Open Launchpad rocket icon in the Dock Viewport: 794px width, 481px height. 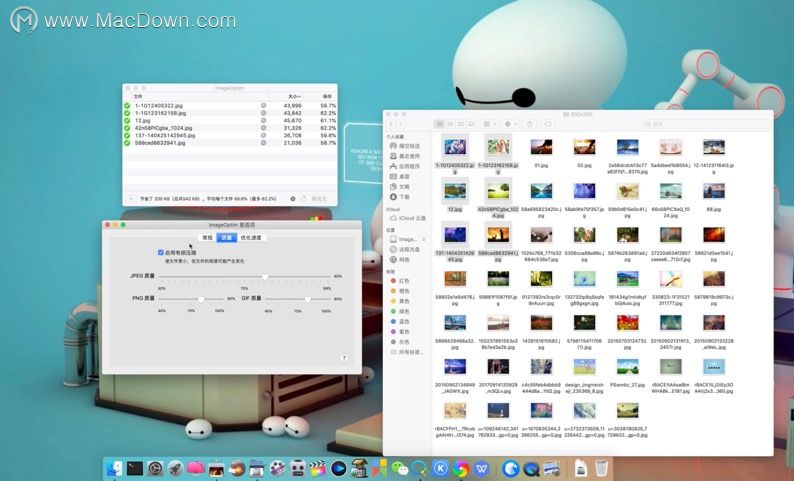(175, 468)
